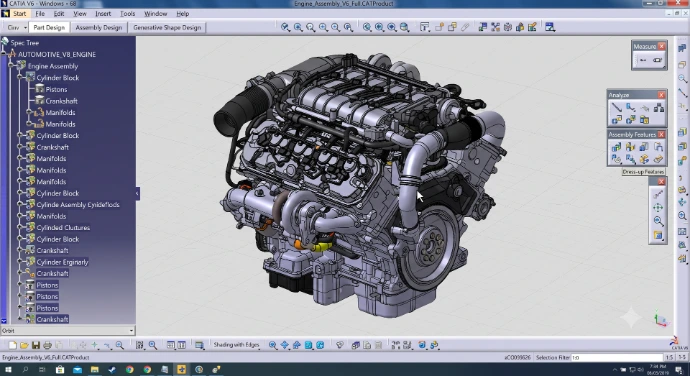Click the hierarchy chart icon in Analyze panel

coord(659,107)
